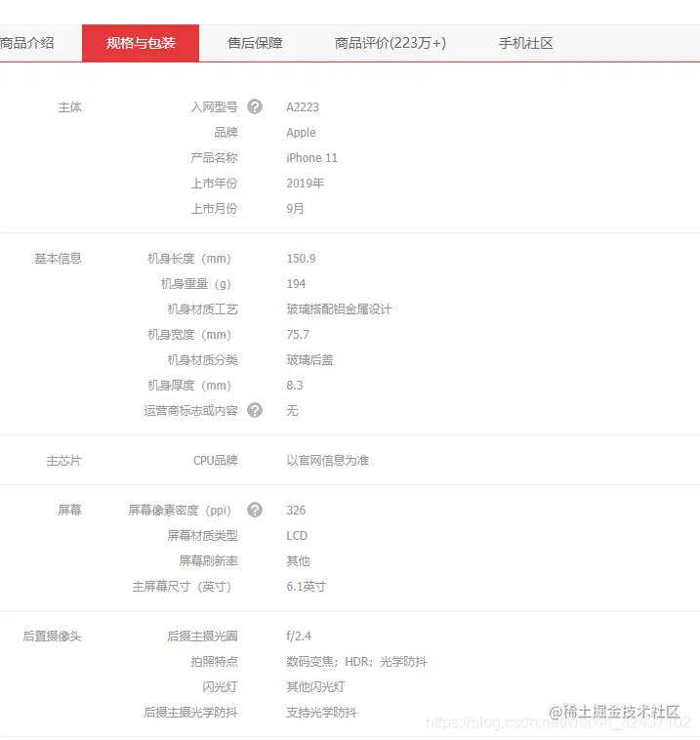
Task: Click the 屏幕 section heading
Action: pos(70,511)
